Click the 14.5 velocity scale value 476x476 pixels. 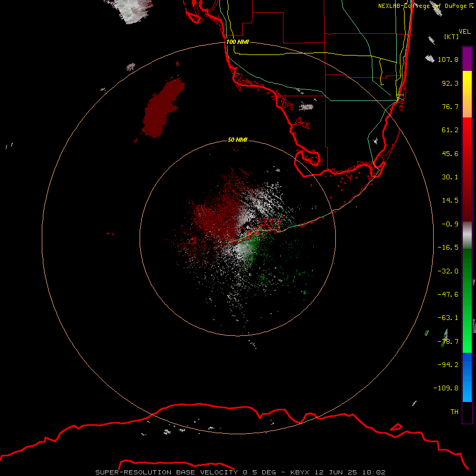coord(450,200)
